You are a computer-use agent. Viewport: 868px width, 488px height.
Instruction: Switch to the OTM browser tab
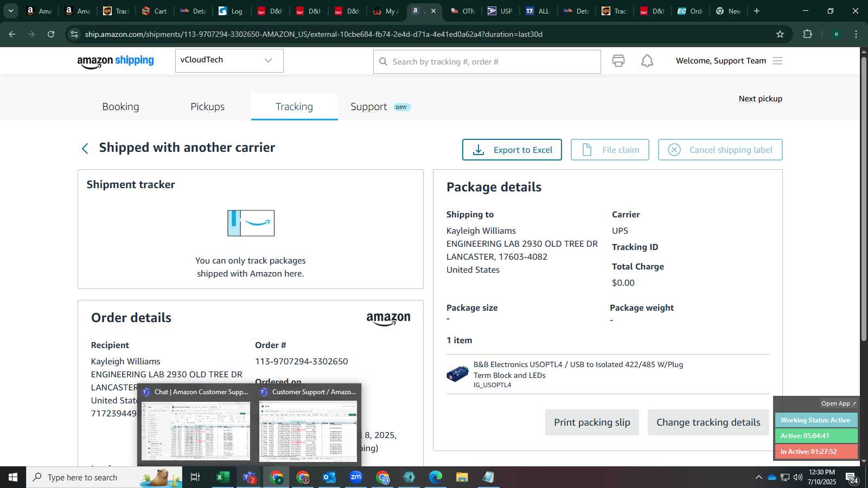462,11
